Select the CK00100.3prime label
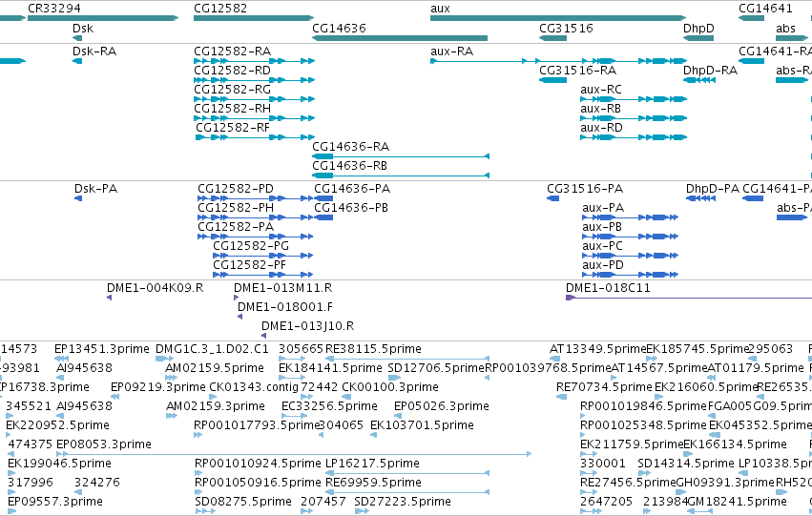 390,387
